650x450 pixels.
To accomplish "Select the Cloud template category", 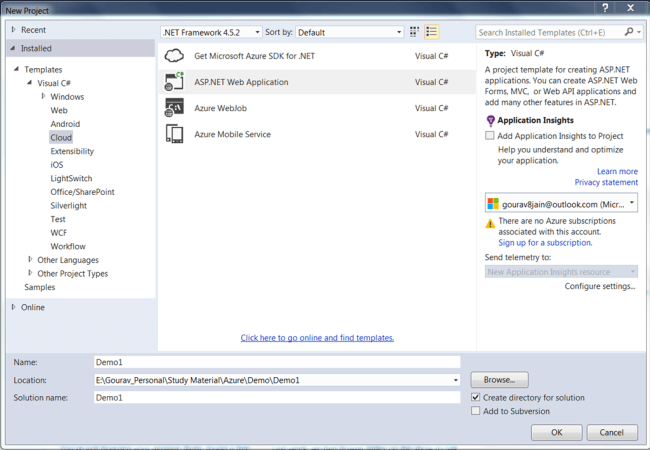I will coord(61,138).
